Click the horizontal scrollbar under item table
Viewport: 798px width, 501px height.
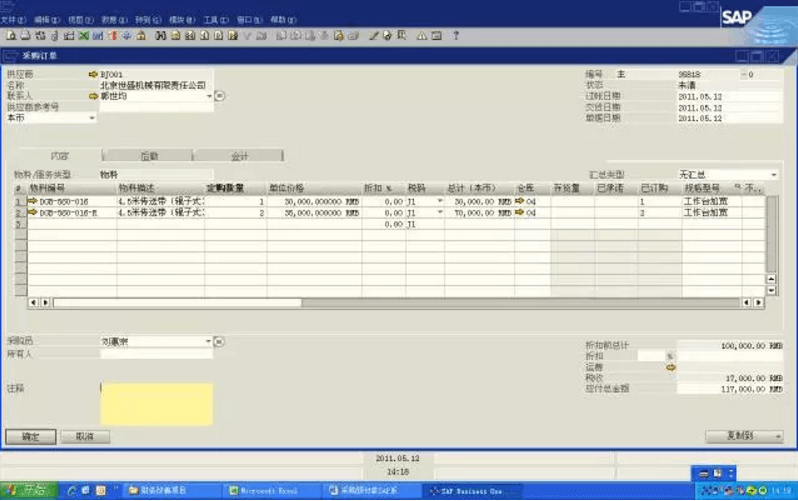(396, 302)
